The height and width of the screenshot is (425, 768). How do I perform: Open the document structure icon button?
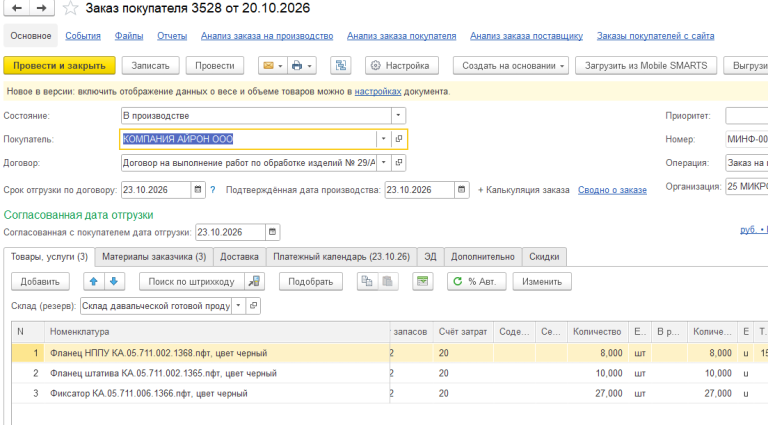pyautogui.click(x=341, y=66)
